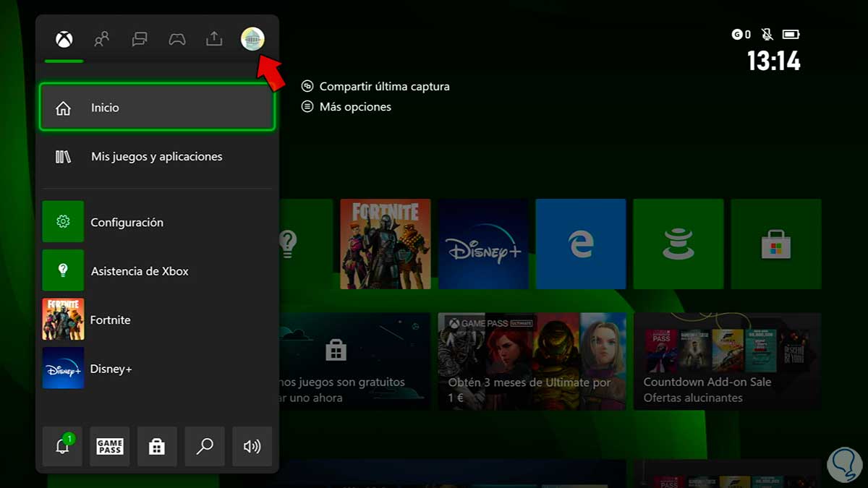
Task: Open the Microsoft Edge tile
Action: click(580, 244)
